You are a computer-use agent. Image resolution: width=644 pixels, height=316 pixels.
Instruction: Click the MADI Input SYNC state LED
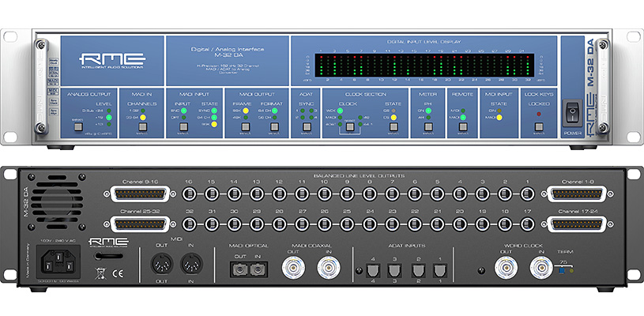[214, 111]
